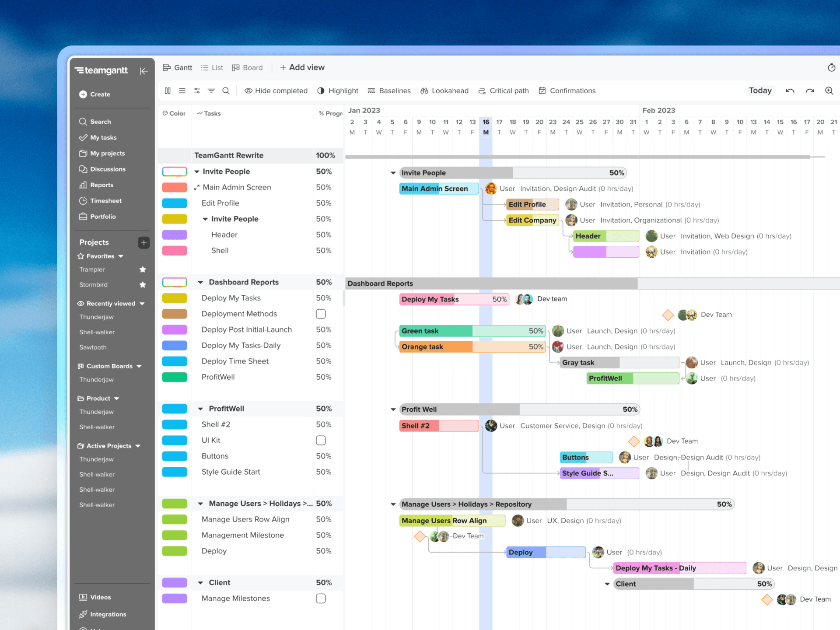Screen dimensions: 840x630
Task: Check the Deployment Methods checkbox
Action: pyautogui.click(x=321, y=314)
